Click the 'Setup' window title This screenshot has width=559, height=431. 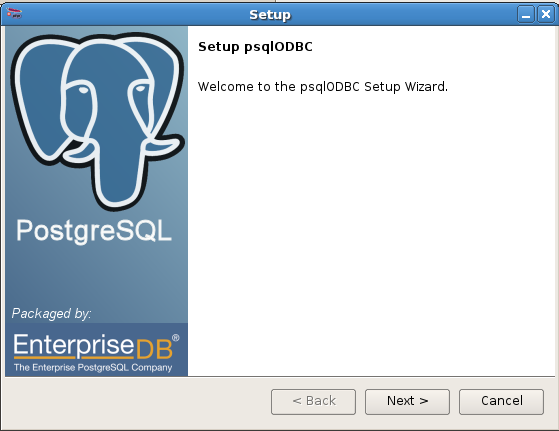[x=270, y=15]
